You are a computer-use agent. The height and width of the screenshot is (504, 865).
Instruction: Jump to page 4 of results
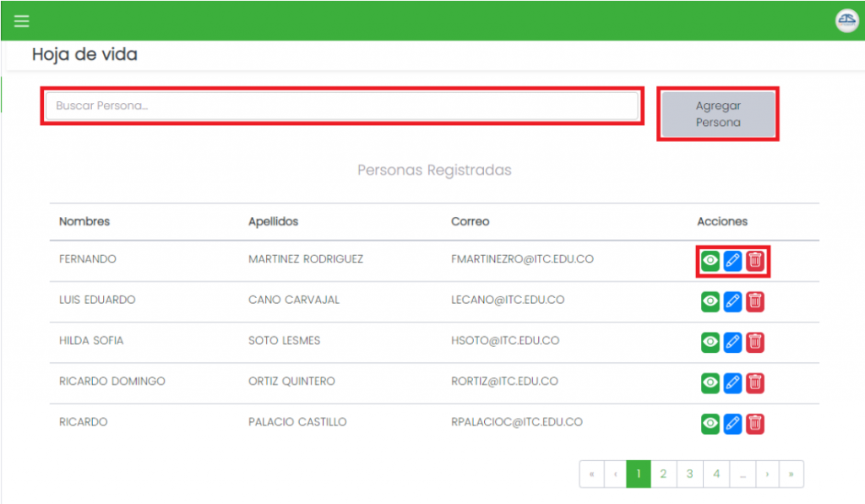(716, 474)
